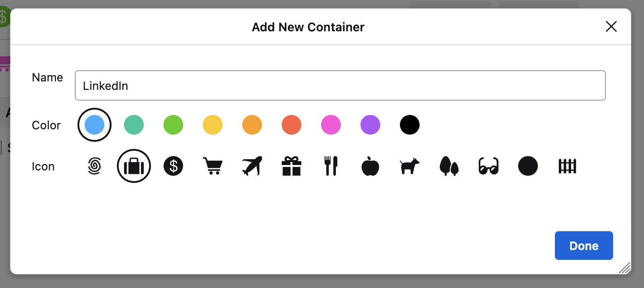This screenshot has height=288, width=644.
Task: Select the fence icon
Action: [x=567, y=166]
